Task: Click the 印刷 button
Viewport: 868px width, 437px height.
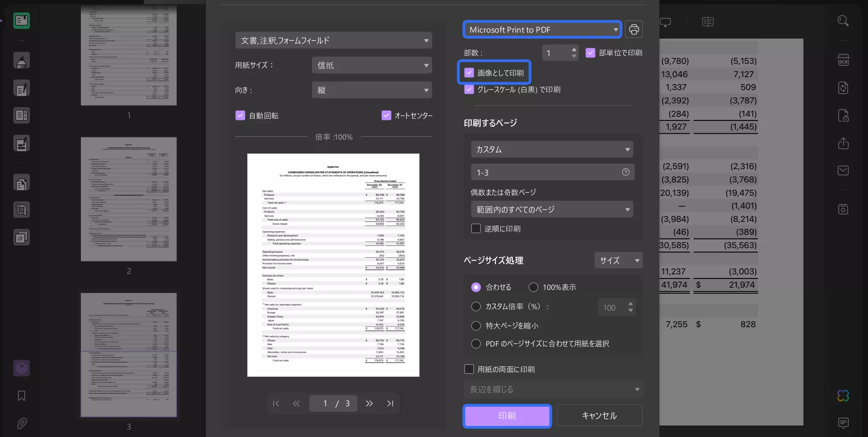Action: click(x=507, y=415)
